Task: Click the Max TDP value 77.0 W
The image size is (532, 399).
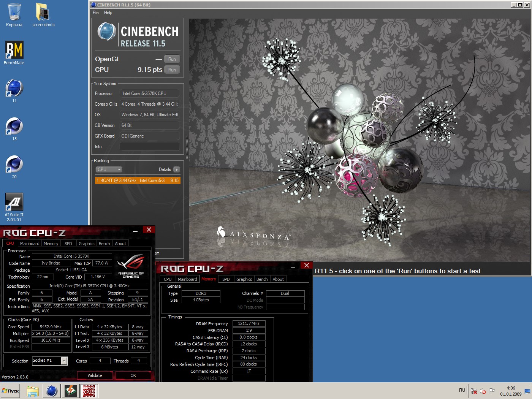Action: (102, 263)
